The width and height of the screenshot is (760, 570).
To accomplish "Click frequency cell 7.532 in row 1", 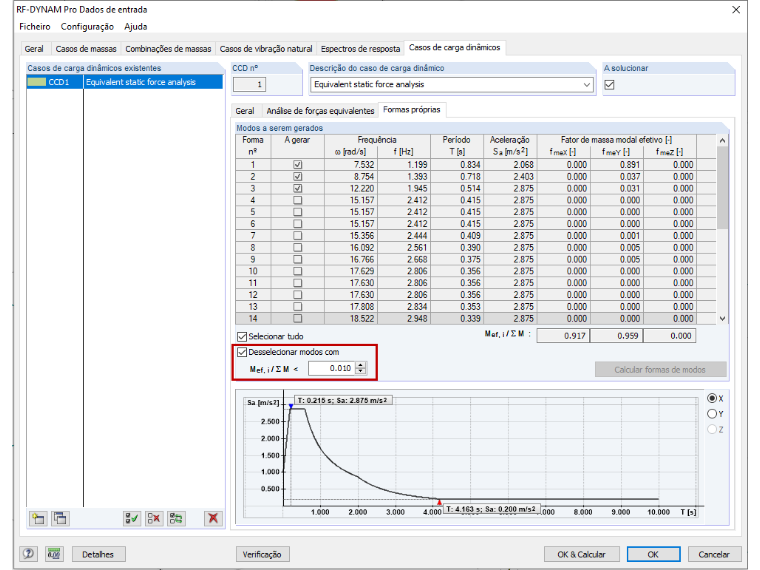I will (351, 165).
